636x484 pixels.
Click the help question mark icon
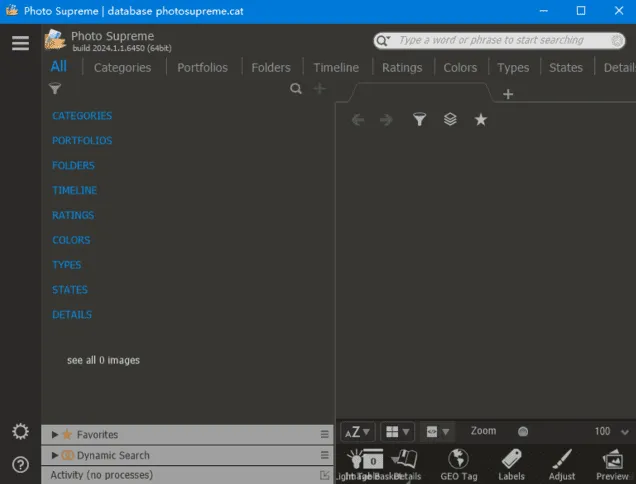[20, 465]
